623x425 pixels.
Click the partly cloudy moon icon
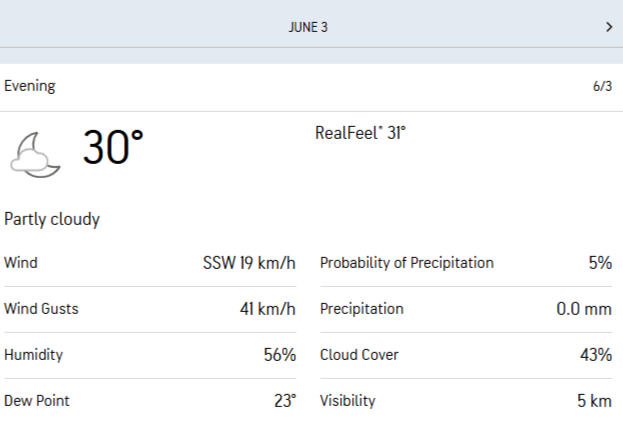[x=37, y=155]
